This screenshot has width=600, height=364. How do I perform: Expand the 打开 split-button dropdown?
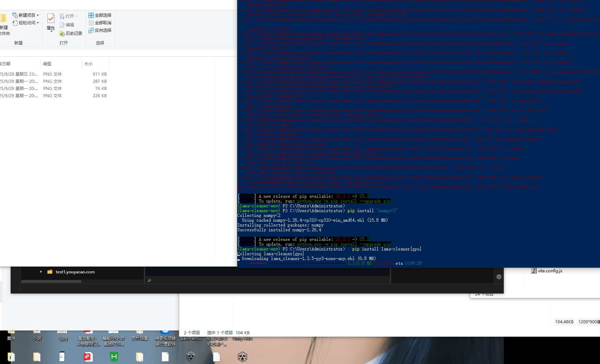tap(76, 16)
